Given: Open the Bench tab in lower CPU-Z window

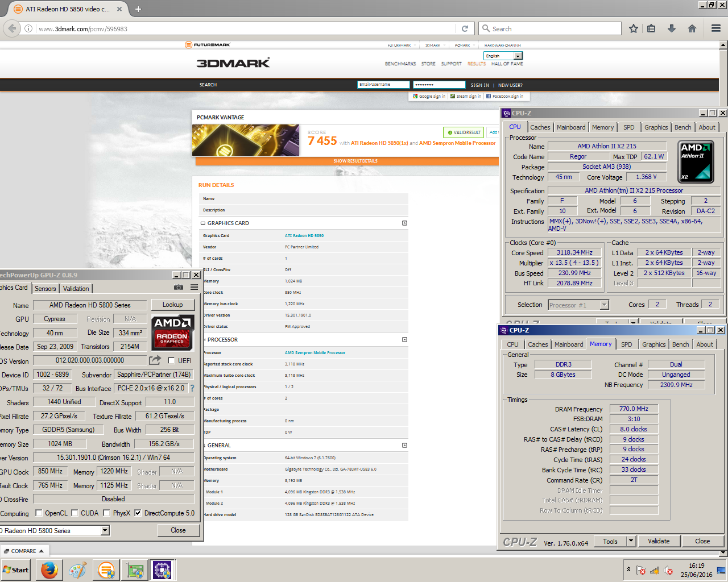Looking at the screenshot, I should click(680, 344).
